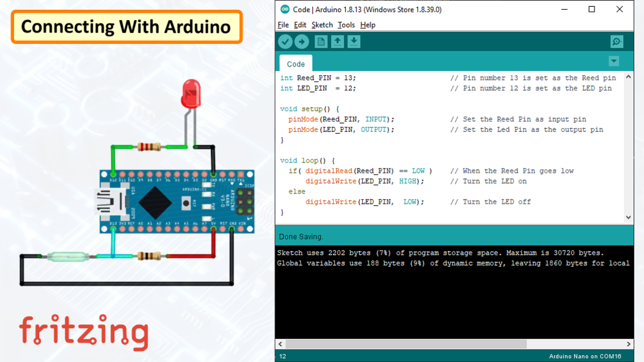The height and width of the screenshot is (362, 644).
Task: Click 'Arduino Nano on COM16' status text
Action: point(585,357)
